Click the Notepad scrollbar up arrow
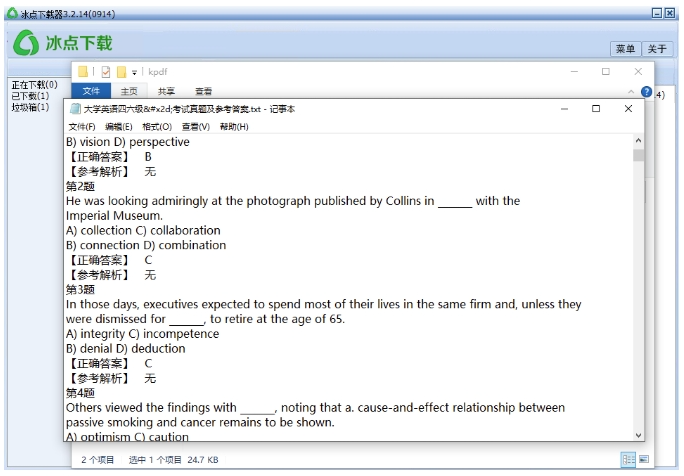Screen dimensions: 684x476 point(638,140)
